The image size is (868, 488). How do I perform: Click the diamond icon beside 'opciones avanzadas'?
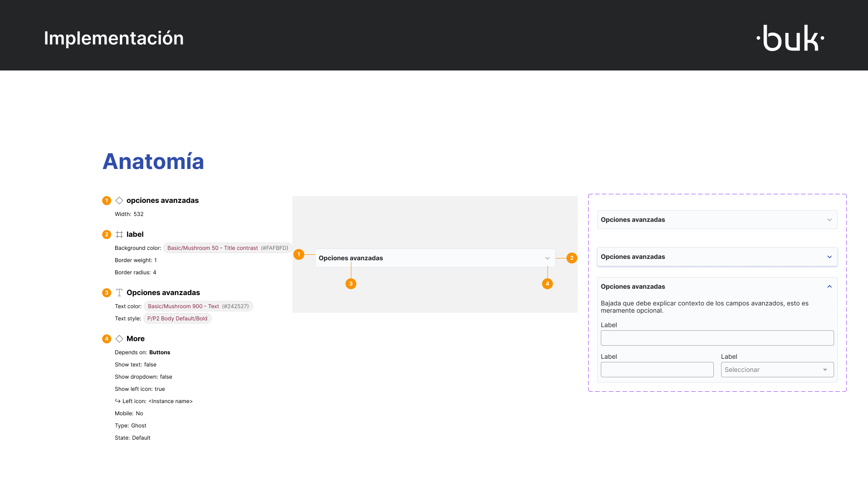(119, 200)
